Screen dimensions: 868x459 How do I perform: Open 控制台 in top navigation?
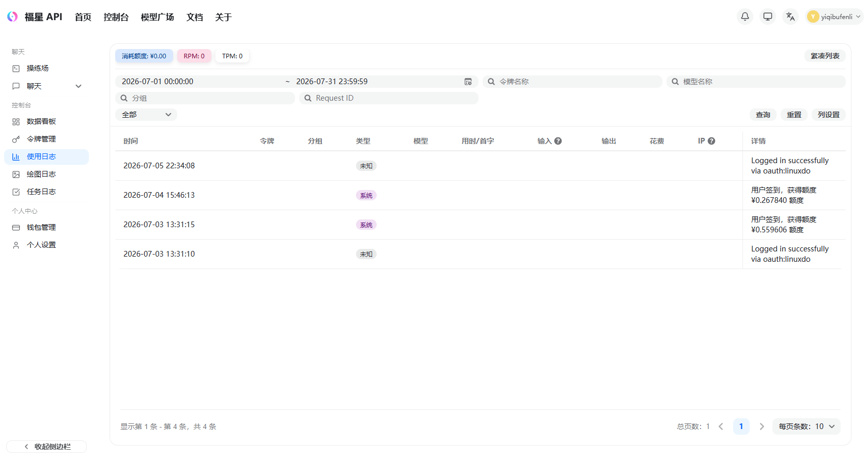116,17
